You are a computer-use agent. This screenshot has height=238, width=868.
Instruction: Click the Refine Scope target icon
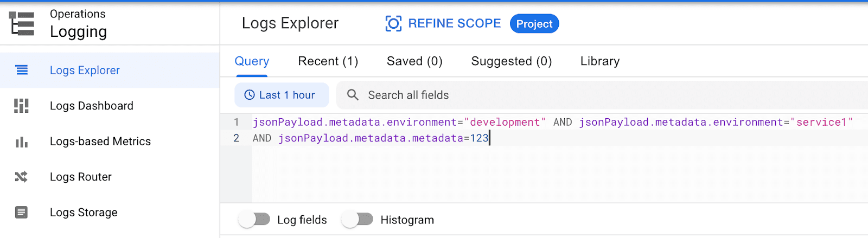[393, 23]
